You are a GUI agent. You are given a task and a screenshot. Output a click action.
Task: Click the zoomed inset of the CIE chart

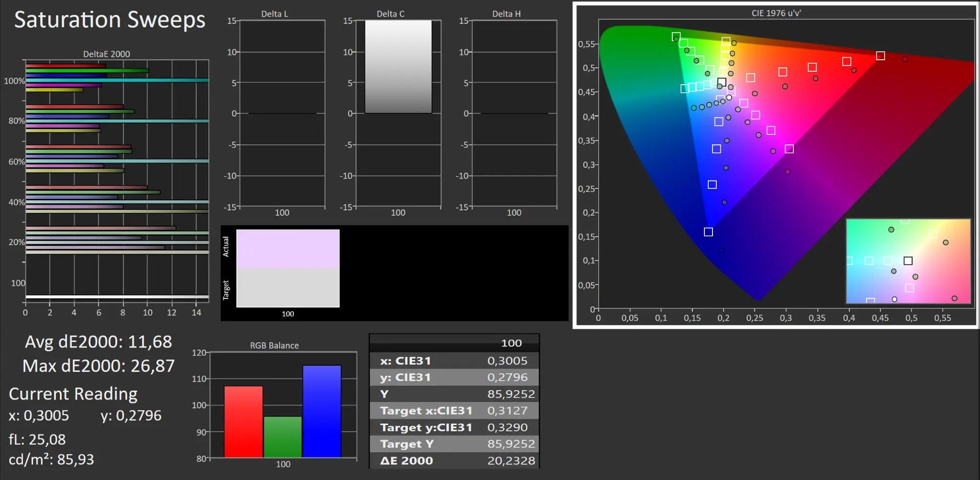tap(908, 261)
